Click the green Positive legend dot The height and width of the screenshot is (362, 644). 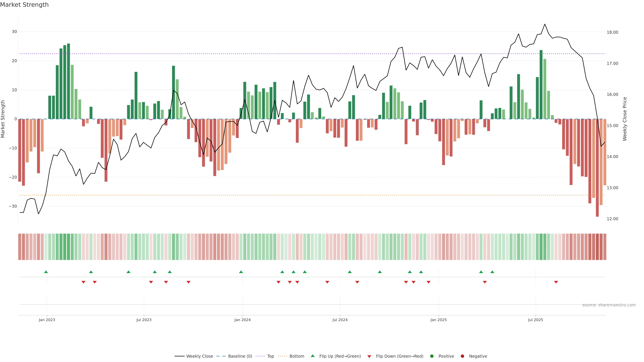click(x=432, y=356)
